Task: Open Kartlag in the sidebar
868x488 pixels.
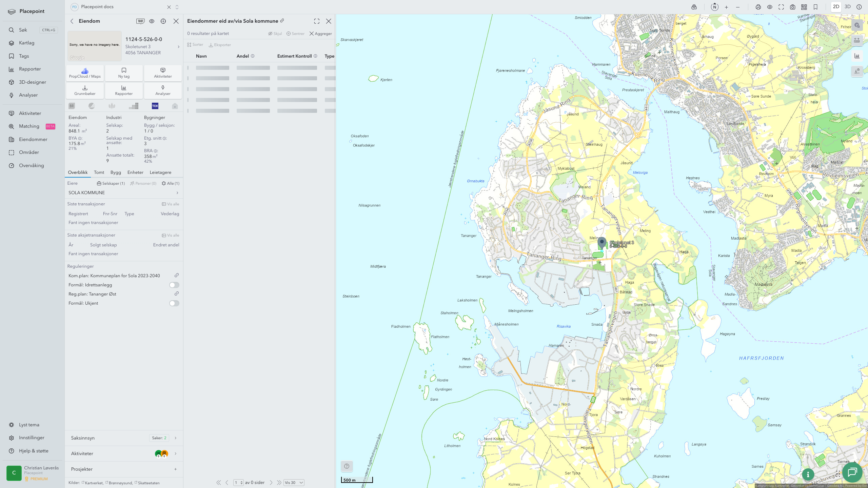Action: [x=26, y=43]
